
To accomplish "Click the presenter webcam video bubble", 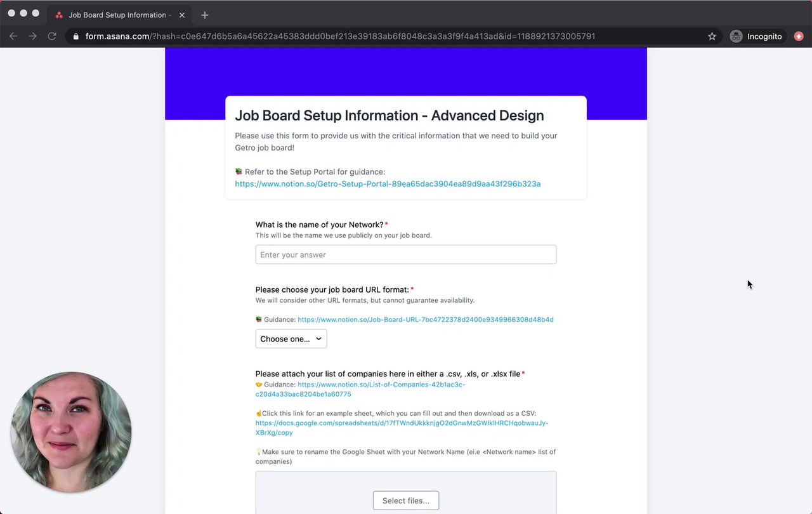I will tap(71, 432).
